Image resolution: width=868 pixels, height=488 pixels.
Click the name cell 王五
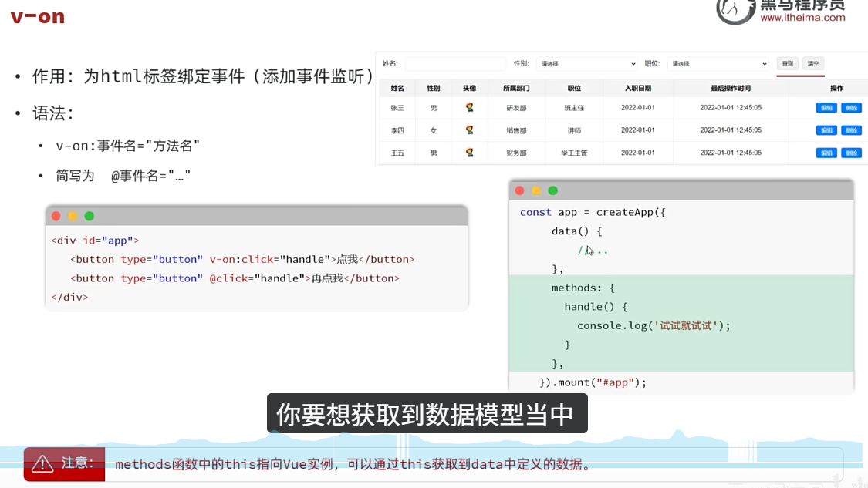[x=397, y=153]
